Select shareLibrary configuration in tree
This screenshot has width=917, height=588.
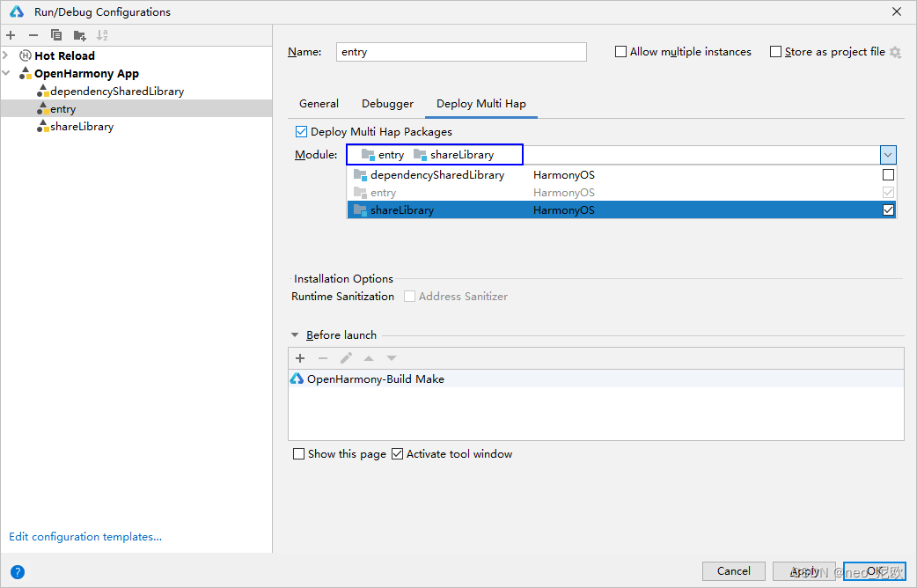(x=82, y=127)
